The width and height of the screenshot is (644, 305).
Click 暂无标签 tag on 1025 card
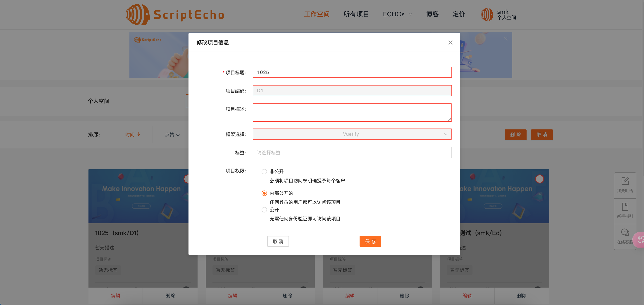[x=108, y=270]
